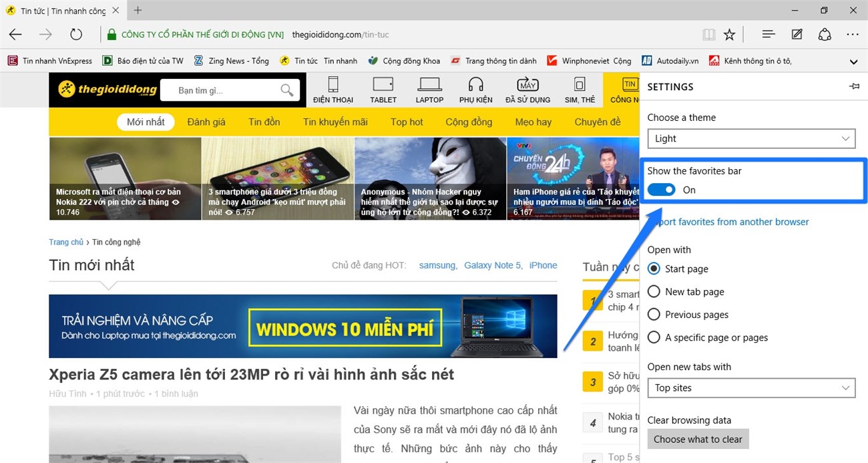Open Kênh thông tin ô tô favorite
The width and height of the screenshot is (868, 463).
750,61
